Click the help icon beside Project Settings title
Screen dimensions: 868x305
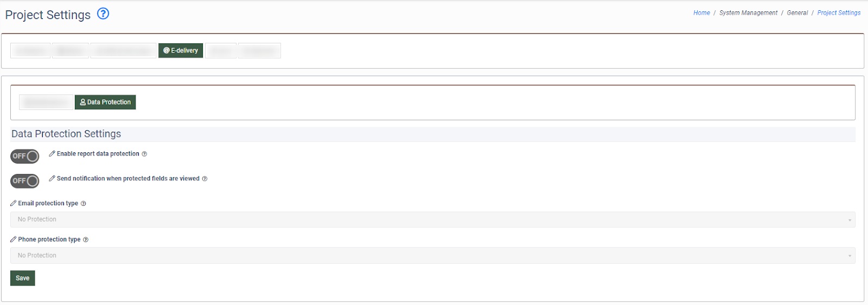(x=103, y=14)
